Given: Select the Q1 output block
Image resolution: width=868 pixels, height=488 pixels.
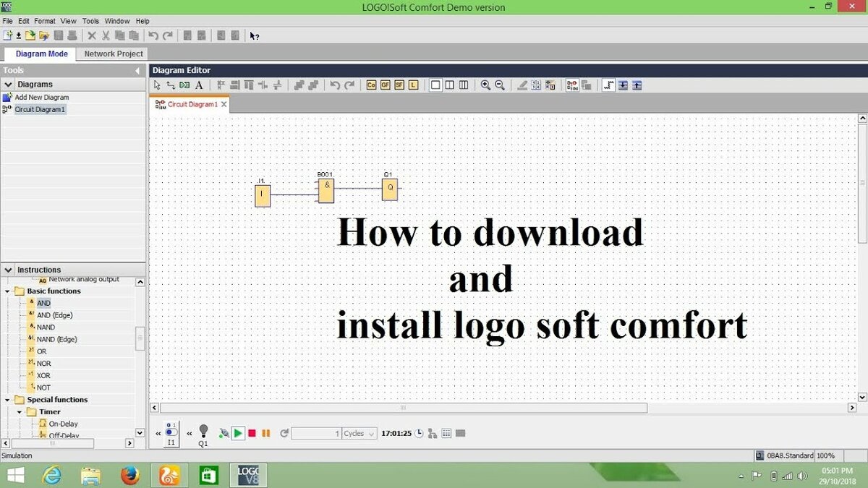Looking at the screenshot, I should coord(390,189).
